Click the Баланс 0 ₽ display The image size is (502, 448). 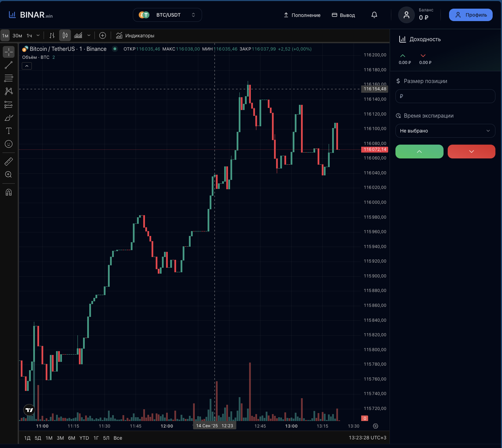[x=426, y=15]
